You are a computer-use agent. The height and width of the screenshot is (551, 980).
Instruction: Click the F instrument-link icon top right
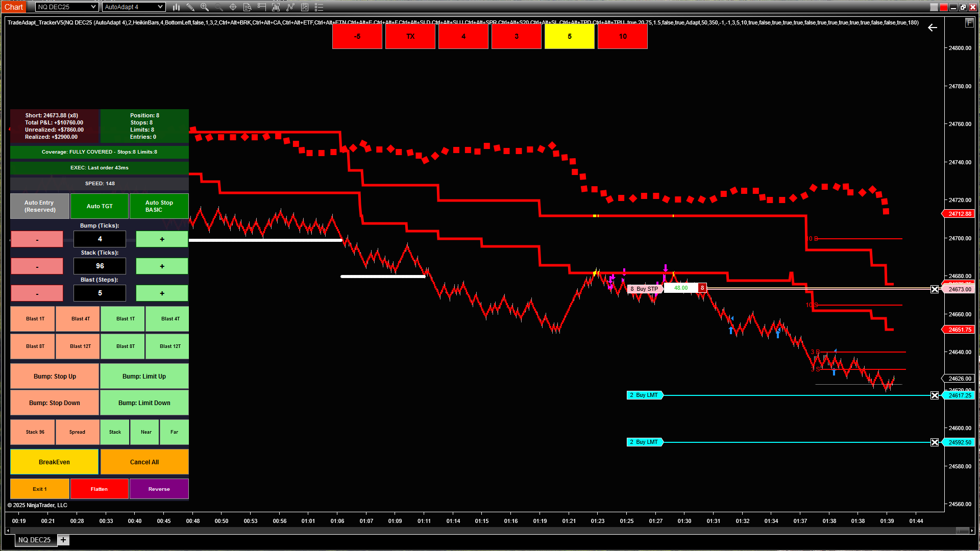pyautogui.click(x=969, y=22)
